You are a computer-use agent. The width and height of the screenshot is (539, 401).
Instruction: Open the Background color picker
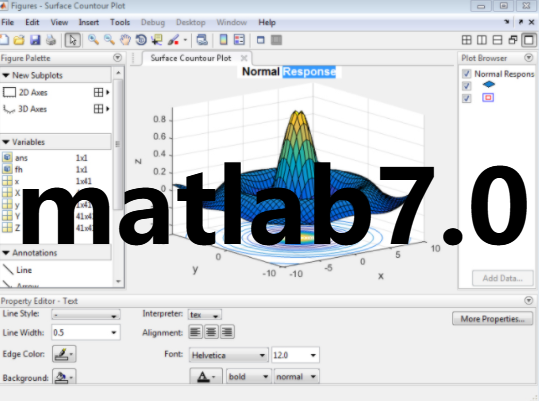(x=64, y=377)
